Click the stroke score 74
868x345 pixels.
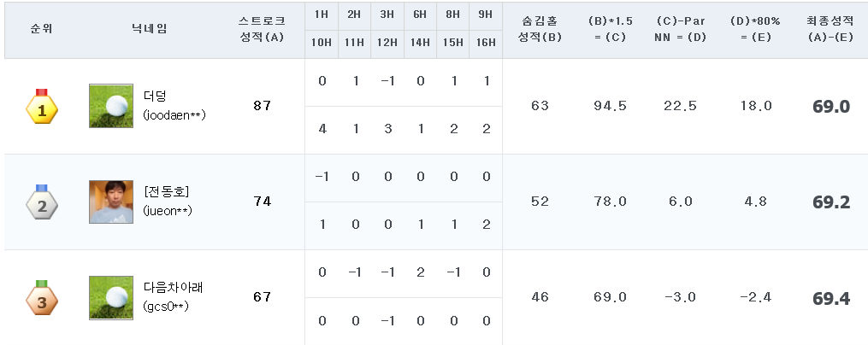pos(262,202)
